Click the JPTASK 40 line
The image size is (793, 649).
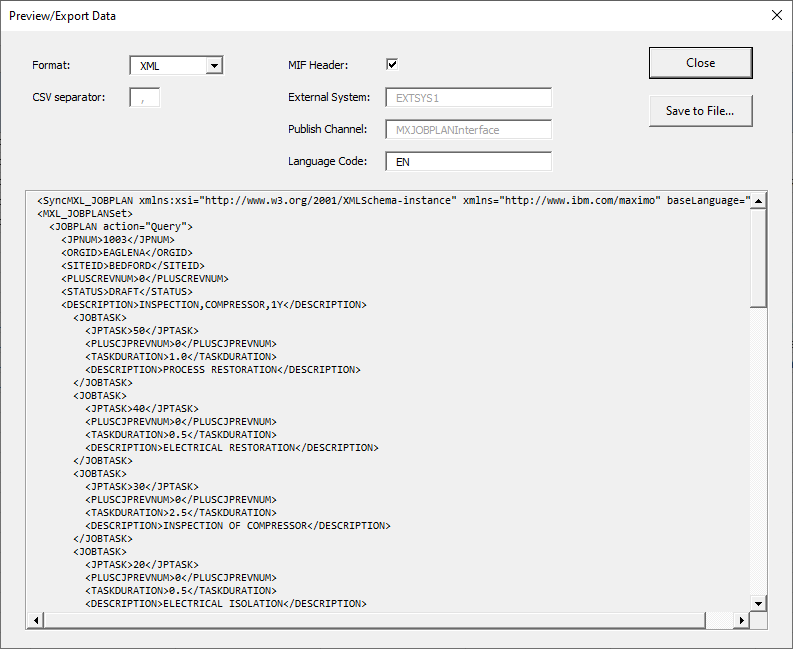[142, 409]
